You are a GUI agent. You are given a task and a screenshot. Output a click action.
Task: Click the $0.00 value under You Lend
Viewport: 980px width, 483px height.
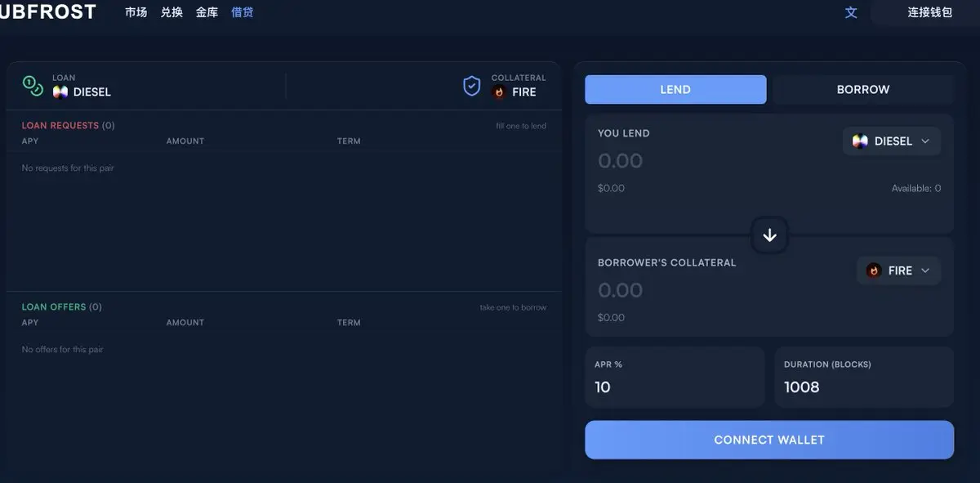(x=611, y=188)
